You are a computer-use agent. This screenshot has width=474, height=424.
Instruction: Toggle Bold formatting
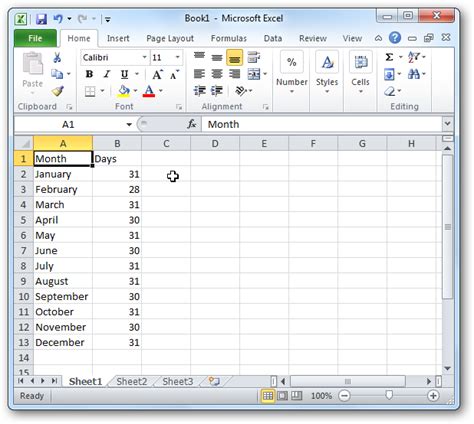coord(89,74)
